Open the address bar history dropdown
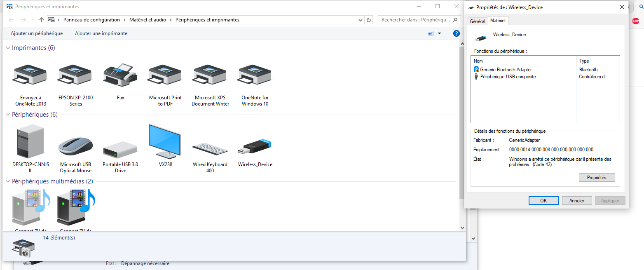Viewport: 644px width, 270px height. [x=361, y=20]
